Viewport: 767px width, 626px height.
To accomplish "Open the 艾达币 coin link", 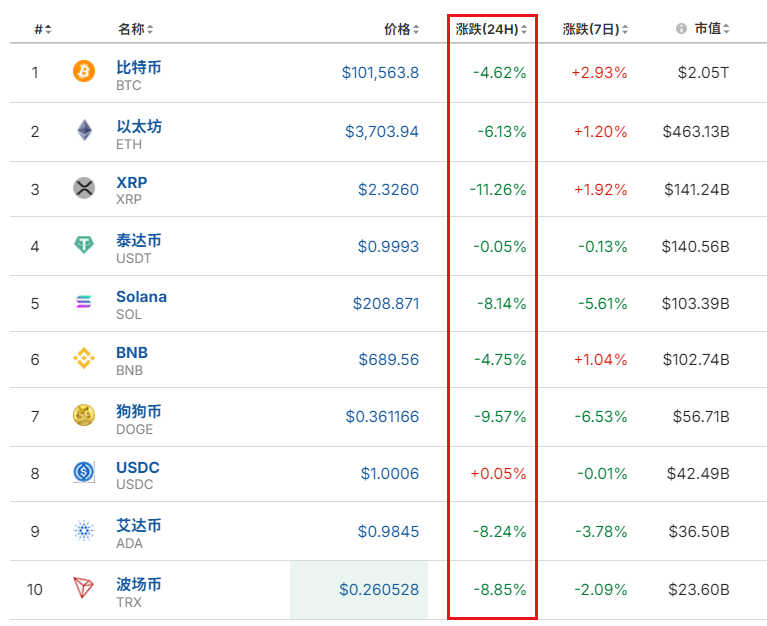I will click(x=138, y=526).
